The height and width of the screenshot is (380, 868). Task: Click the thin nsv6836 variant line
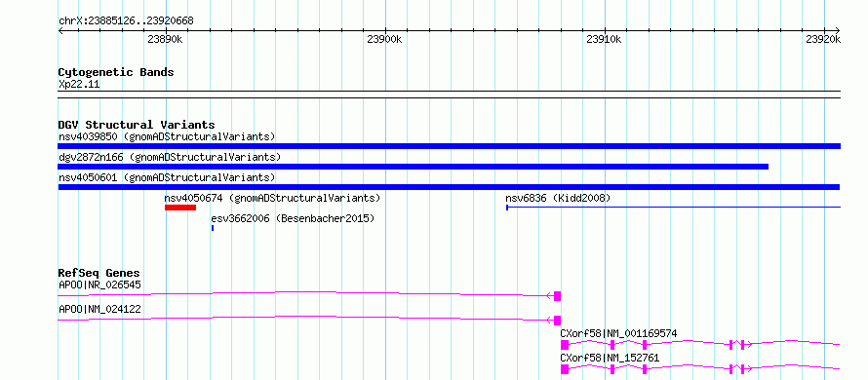(x=673, y=208)
